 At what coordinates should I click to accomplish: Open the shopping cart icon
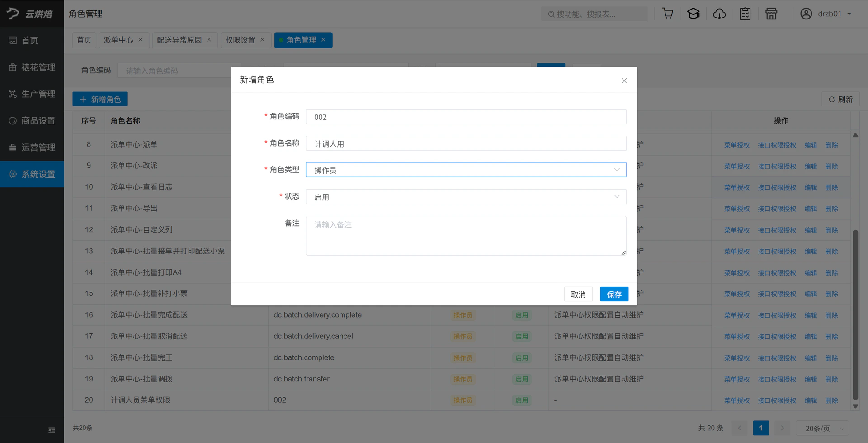coord(667,14)
